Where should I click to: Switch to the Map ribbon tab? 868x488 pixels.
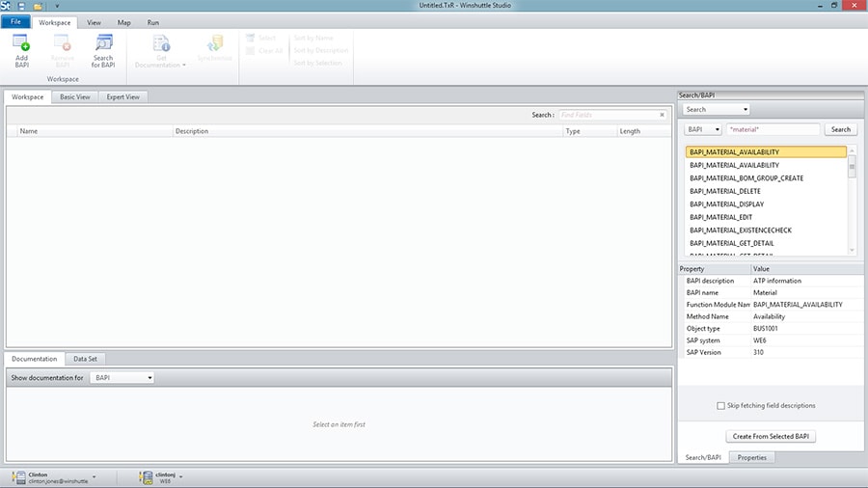[123, 22]
